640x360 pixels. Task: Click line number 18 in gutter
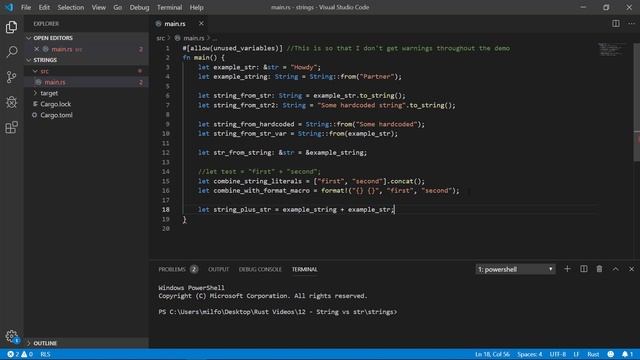point(165,209)
